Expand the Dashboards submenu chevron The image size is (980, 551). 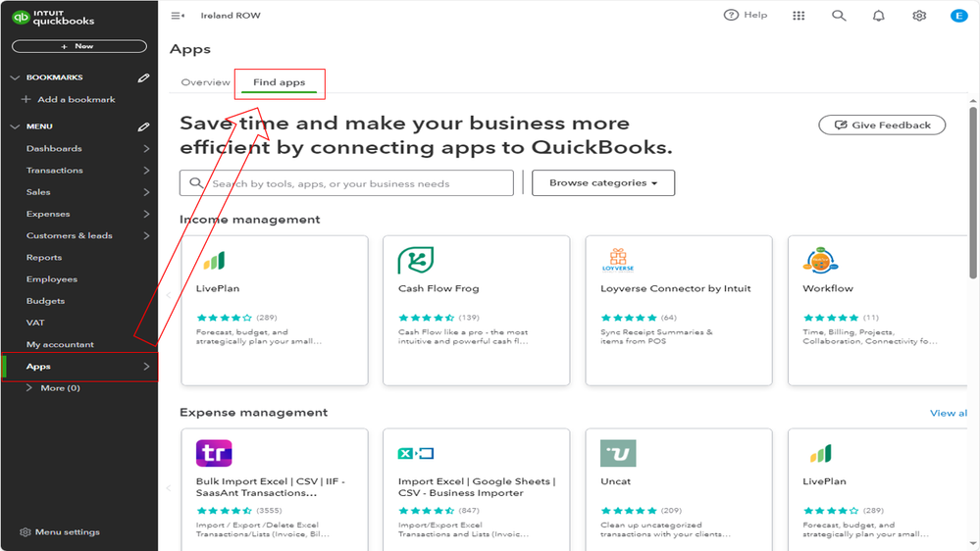[146, 149]
